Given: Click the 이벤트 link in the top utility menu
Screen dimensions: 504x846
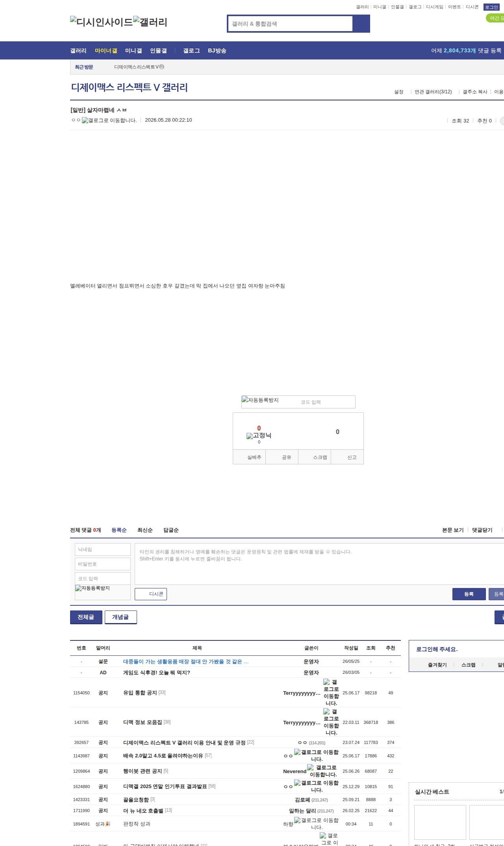Looking at the screenshot, I should [454, 7].
